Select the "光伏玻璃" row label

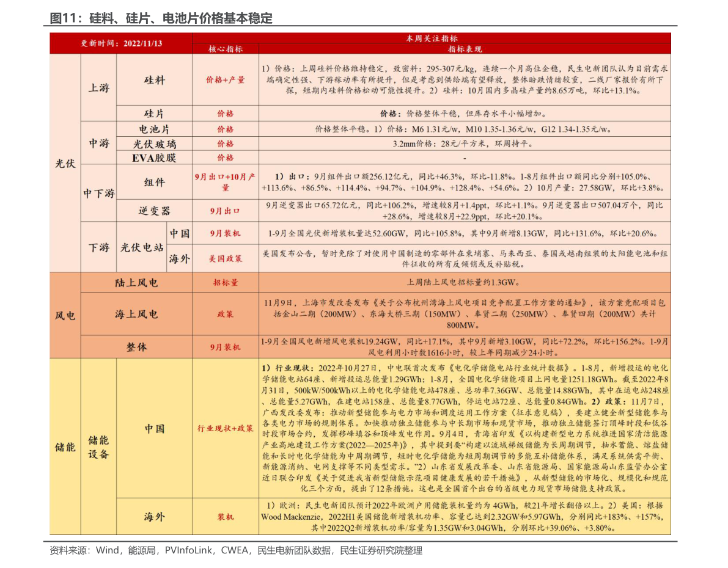pyautogui.click(x=154, y=144)
